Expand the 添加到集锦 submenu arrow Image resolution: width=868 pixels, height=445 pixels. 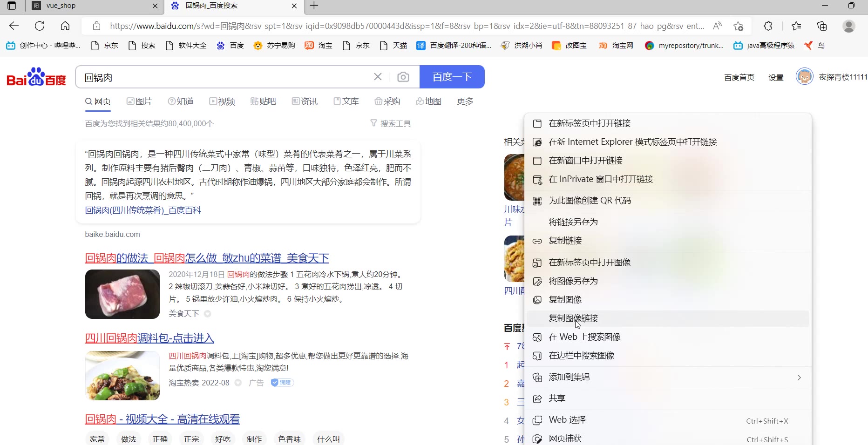[799, 378]
